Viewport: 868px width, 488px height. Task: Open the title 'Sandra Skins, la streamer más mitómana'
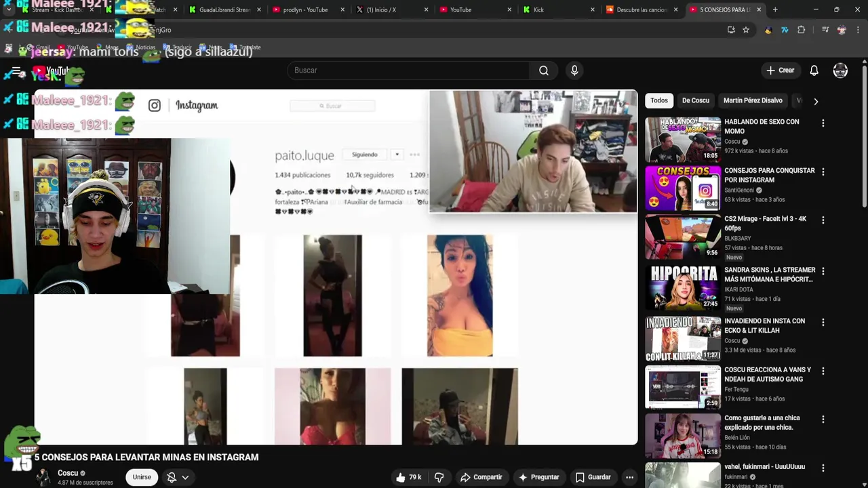click(x=770, y=274)
